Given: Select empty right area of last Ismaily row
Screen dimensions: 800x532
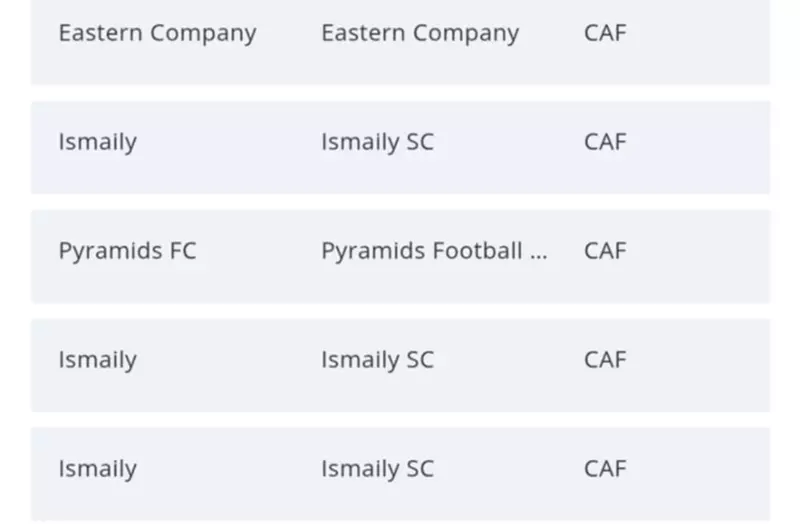Looking at the screenshot, I should pyautogui.click(x=699, y=474).
